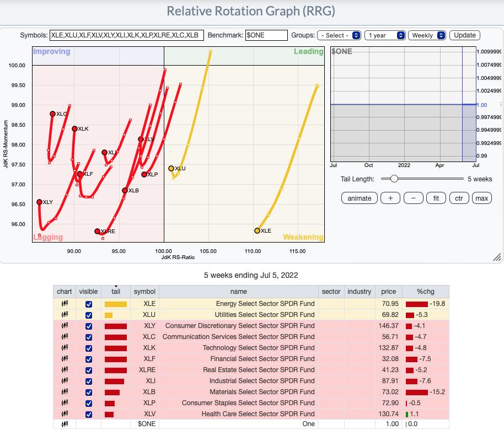The height and width of the screenshot is (430, 504).
Task: Open the chart icon for XLC row
Action: click(65, 336)
